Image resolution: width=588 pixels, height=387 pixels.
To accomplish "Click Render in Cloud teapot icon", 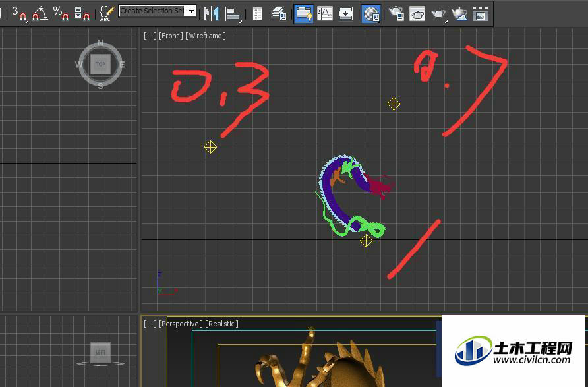I will click(459, 14).
